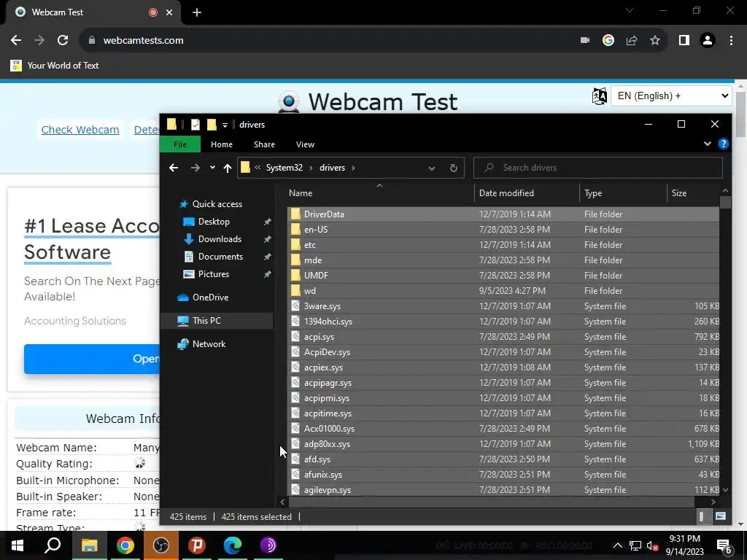Click the Properties icon in Explorer title bar
Image resolution: width=747 pixels, height=560 pixels.
[196, 124]
